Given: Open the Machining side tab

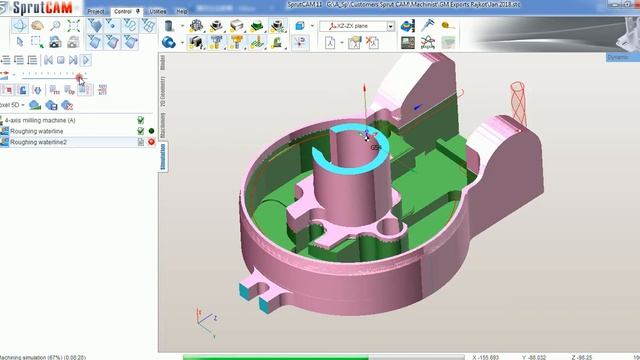Looking at the screenshot, I should click(163, 126).
